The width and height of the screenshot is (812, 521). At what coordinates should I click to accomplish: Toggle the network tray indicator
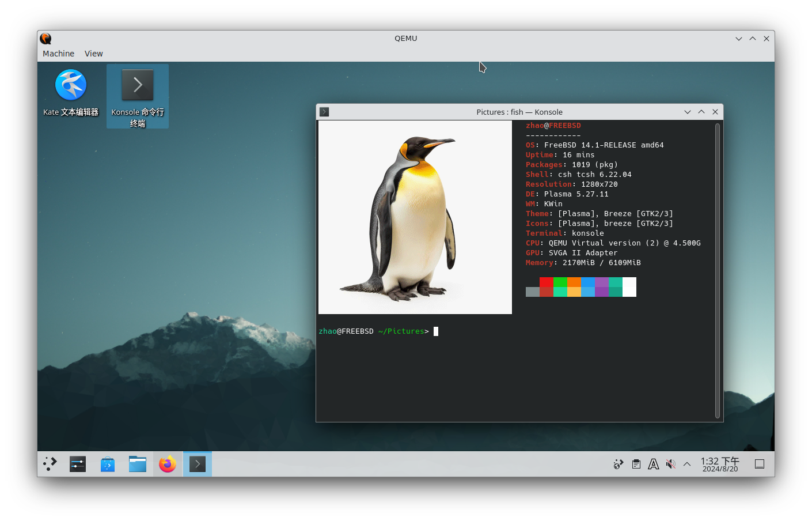[x=618, y=464]
